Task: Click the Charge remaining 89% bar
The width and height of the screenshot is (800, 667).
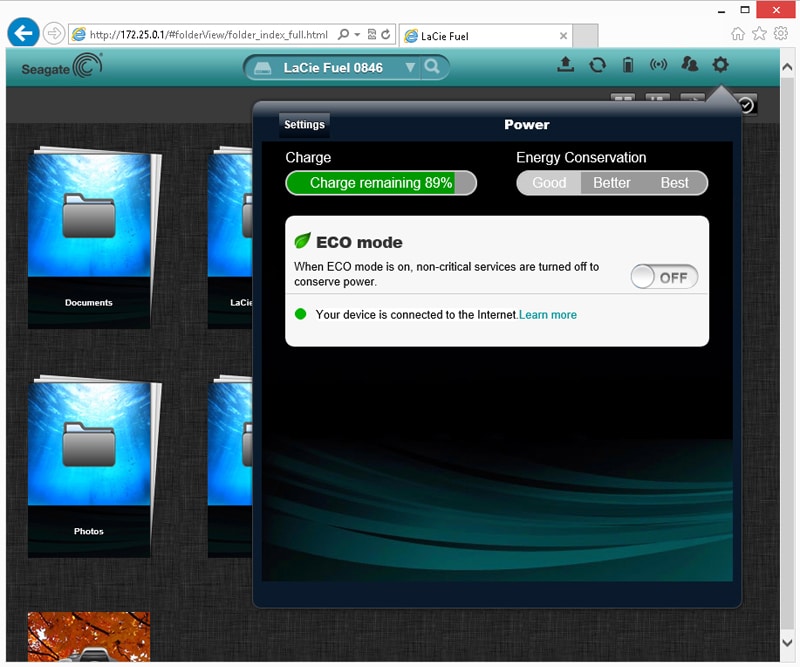Action: click(381, 183)
